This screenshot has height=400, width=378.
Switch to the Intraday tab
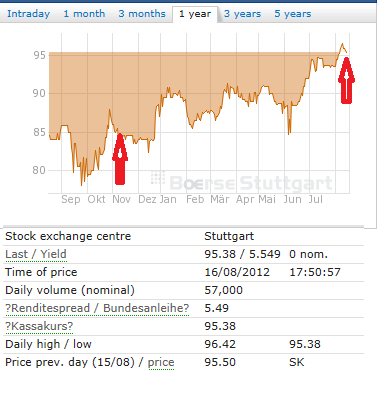pos(28,14)
